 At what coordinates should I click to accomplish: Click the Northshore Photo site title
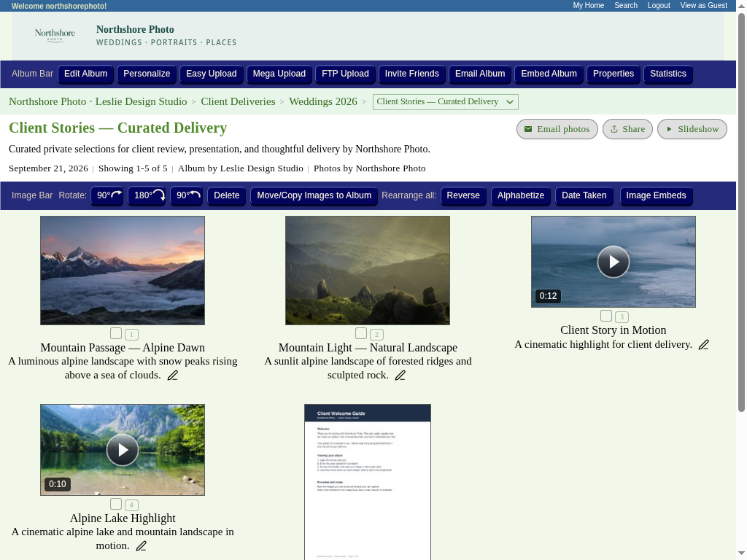(135, 29)
